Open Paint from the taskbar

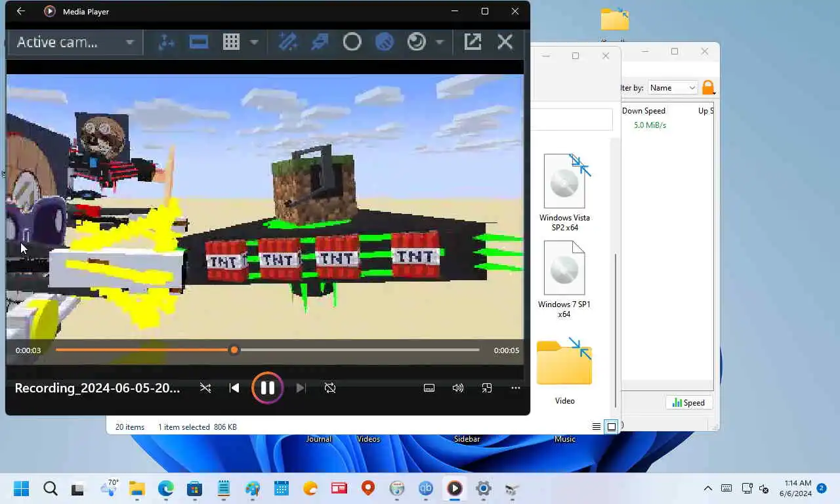[x=253, y=488]
